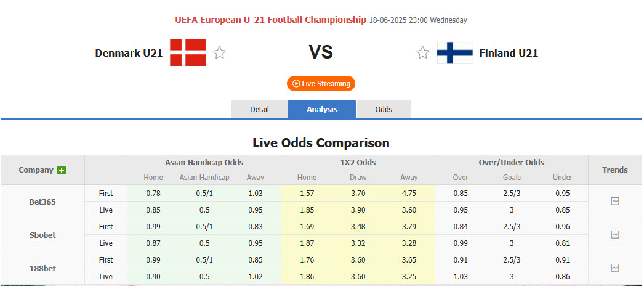Image resolution: width=644 pixels, height=286 pixels.
Task: Click the 188bet company name
Action: click(x=42, y=268)
